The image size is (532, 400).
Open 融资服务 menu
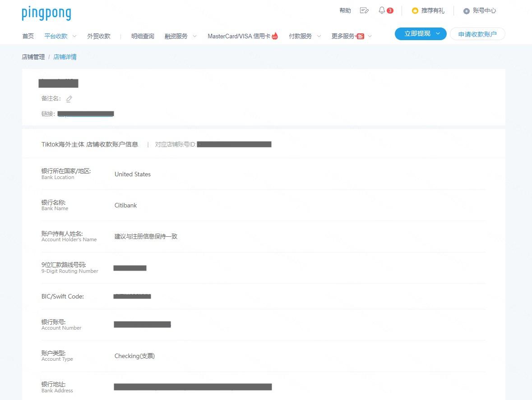pos(176,36)
